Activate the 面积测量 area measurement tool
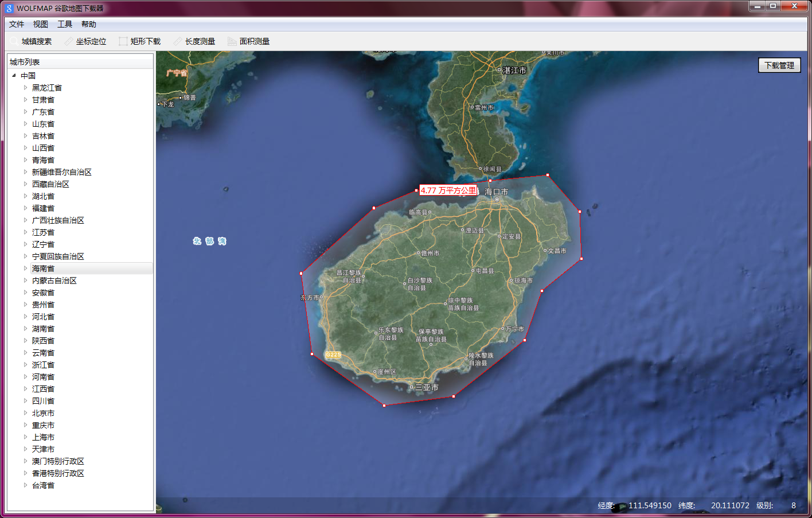The image size is (812, 518). click(249, 41)
